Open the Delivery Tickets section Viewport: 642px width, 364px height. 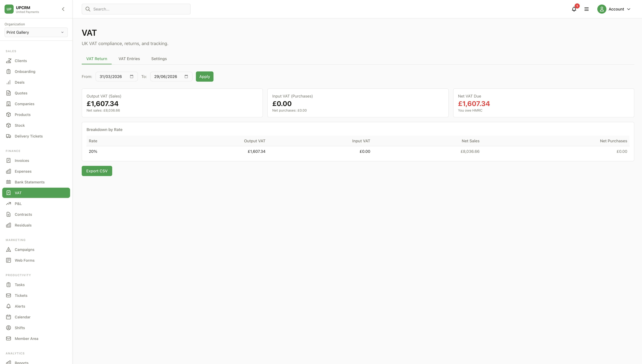tap(29, 136)
